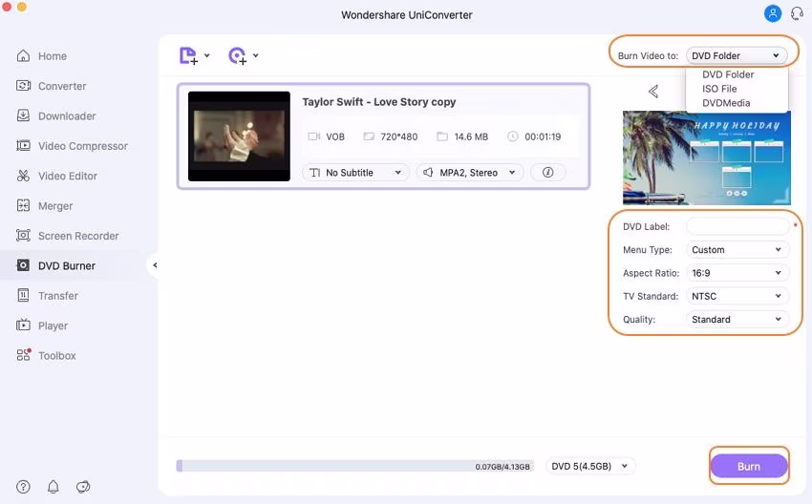
Task: Open the Quality dropdown
Action: pos(737,320)
